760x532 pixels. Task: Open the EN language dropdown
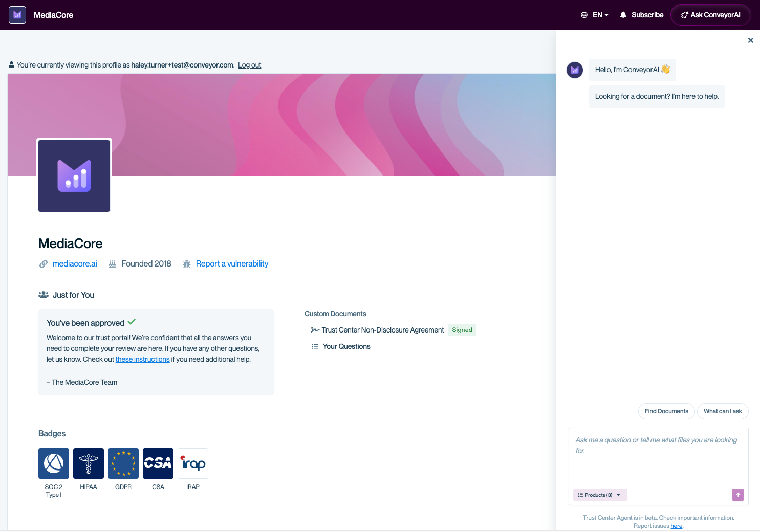[x=600, y=15]
